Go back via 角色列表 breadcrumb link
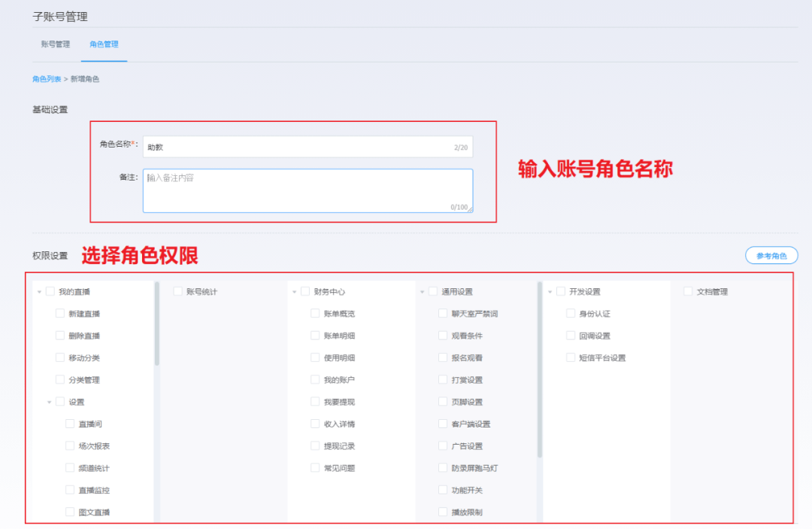 coord(47,79)
